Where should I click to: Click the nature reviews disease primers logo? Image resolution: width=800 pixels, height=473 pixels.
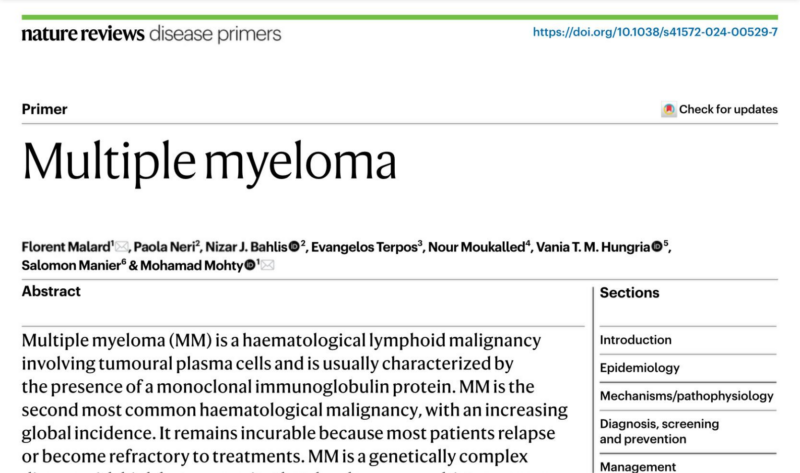(151, 34)
